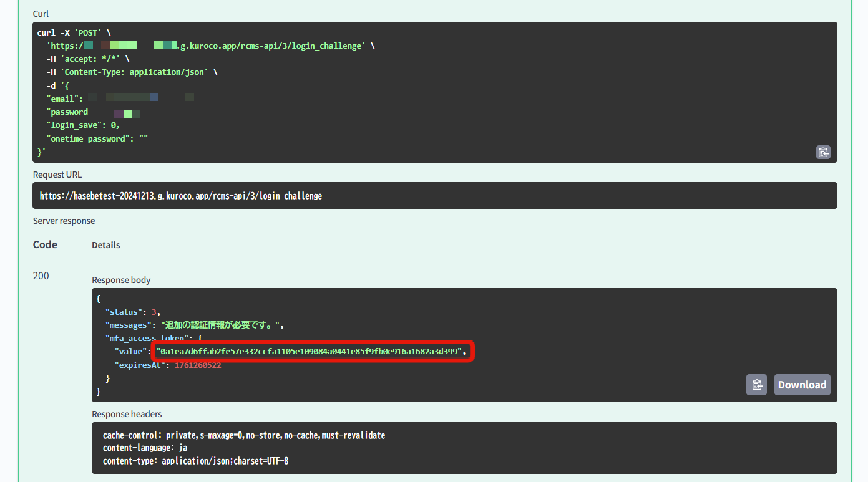Image resolution: width=868 pixels, height=482 pixels.
Task: Click the clipboard icon in the dark Curl panel
Action: 823,152
